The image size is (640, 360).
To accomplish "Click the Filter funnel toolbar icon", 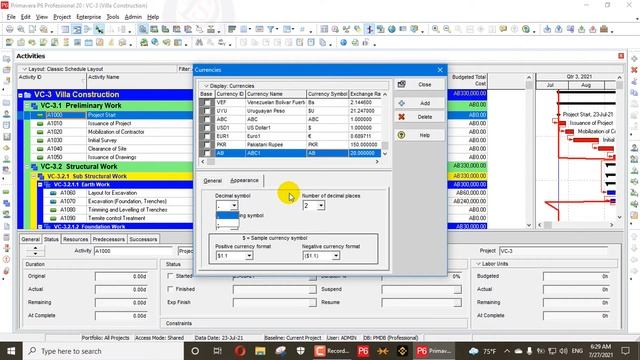I will tap(271, 29).
